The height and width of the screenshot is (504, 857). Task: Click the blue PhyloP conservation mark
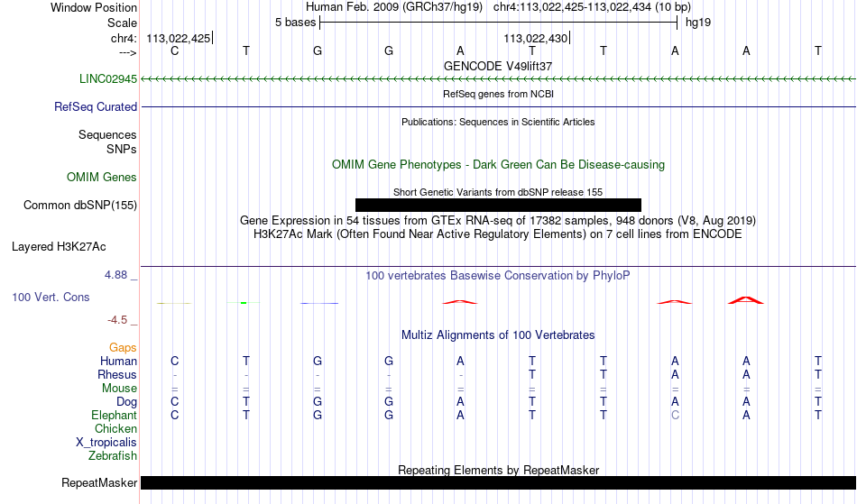coord(319,303)
